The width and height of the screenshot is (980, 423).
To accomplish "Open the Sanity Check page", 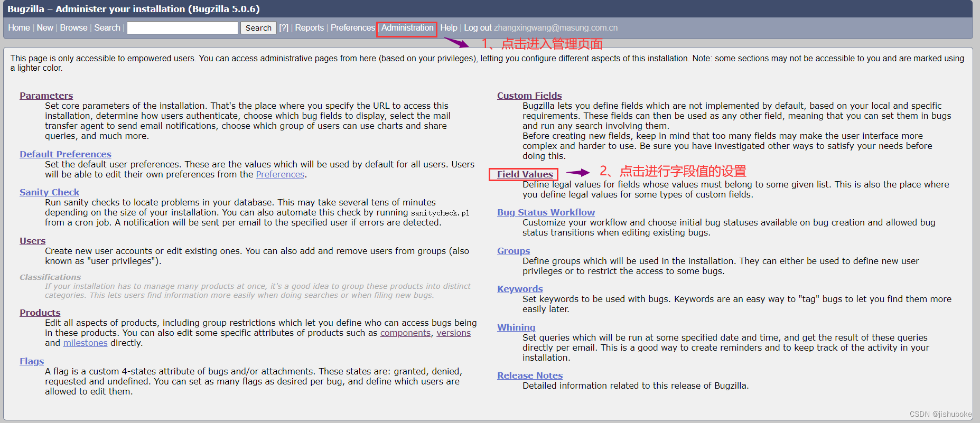I will click(50, 192).
